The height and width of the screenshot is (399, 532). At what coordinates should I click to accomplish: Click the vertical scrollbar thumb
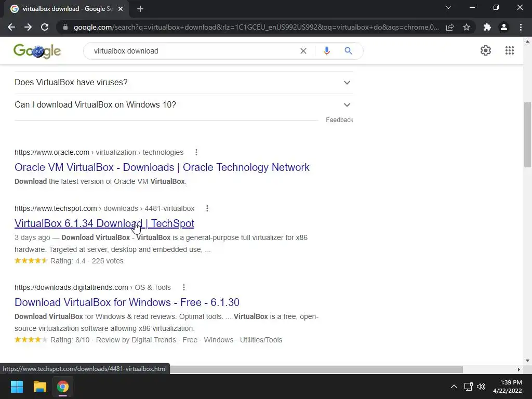pos(528,135)
